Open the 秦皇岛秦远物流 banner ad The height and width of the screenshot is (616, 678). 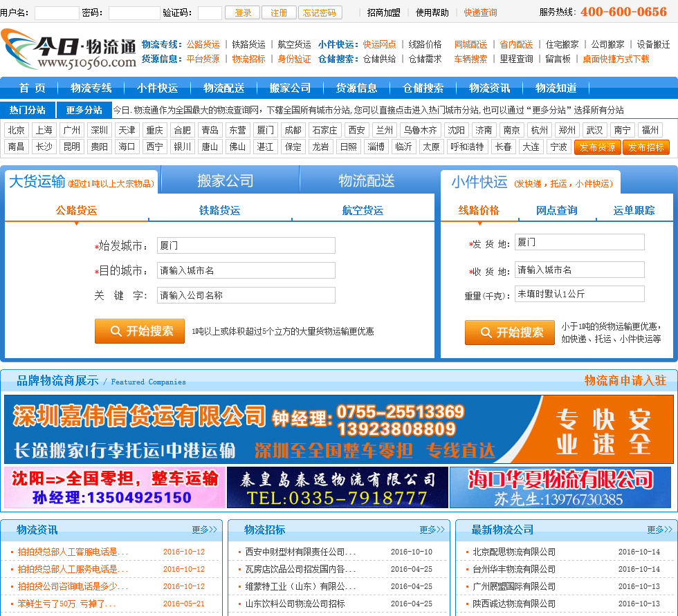coord(338,487)
